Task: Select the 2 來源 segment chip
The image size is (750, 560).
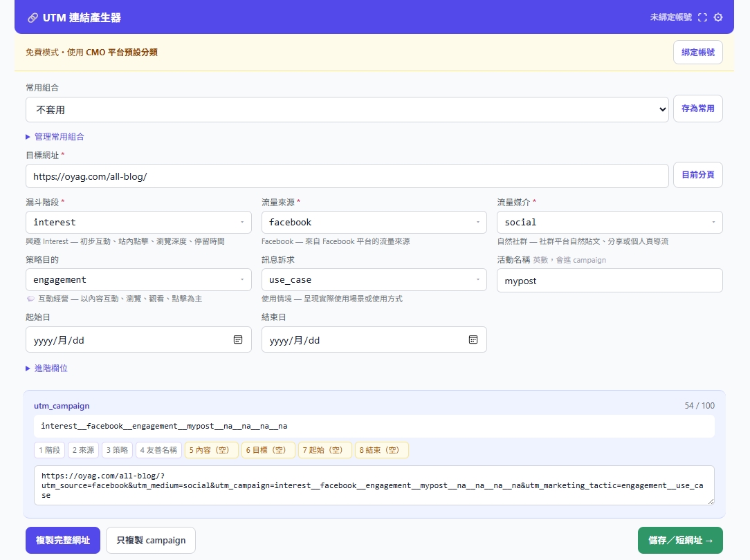Action: [x=83, y=450]
